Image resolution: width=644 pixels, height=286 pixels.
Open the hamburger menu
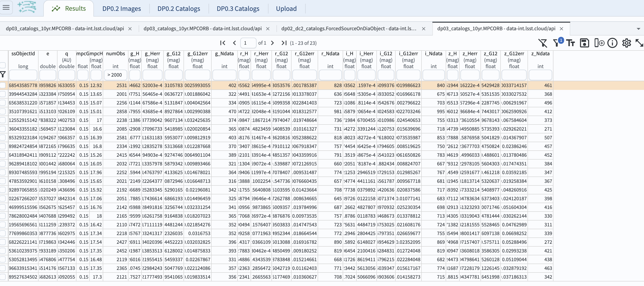(6, 7)
